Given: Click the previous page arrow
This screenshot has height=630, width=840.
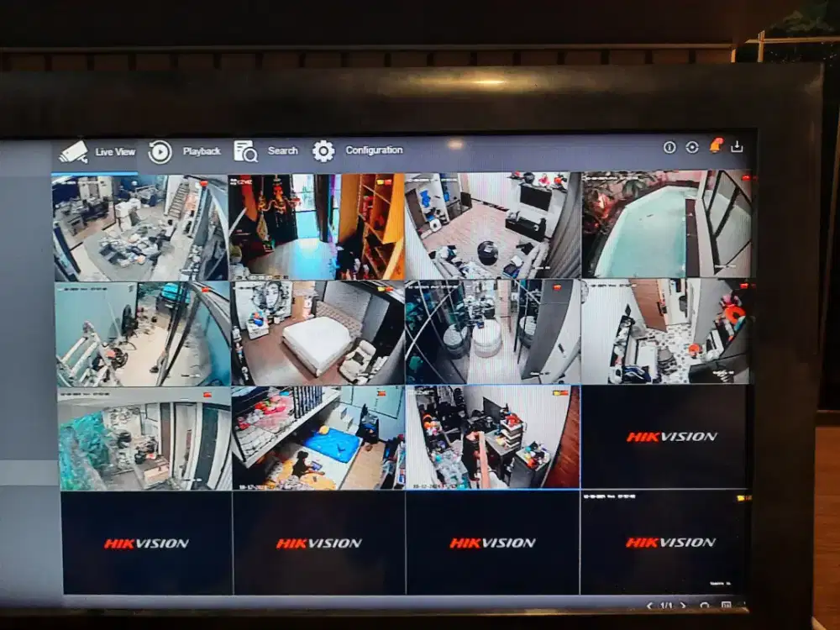Looking at the screenshot, I should [x=648, y=605].
